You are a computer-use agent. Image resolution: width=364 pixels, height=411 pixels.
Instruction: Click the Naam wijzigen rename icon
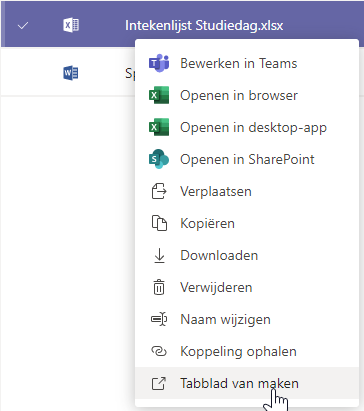(159, 319)
